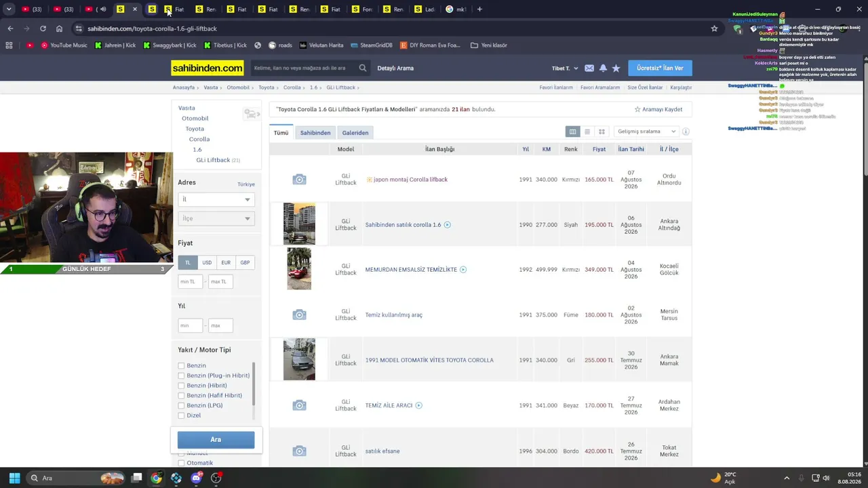Click camera placeholder of 'Temiz kullanılmış araç'

[x=299, y=314]
